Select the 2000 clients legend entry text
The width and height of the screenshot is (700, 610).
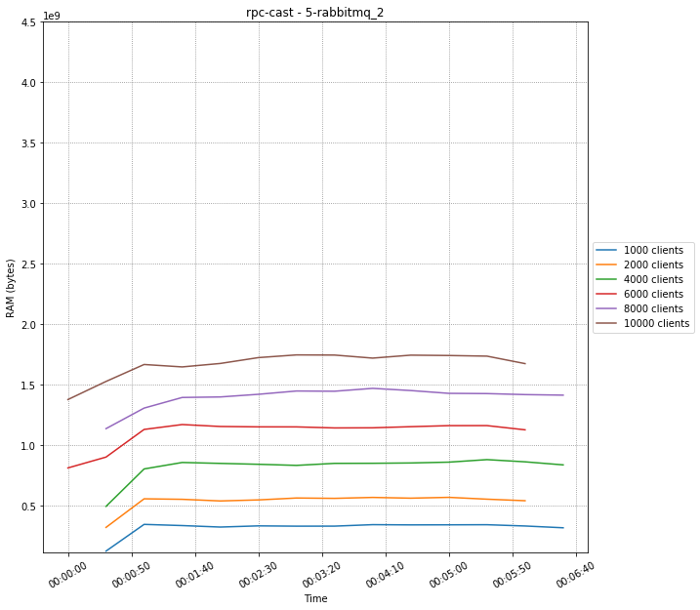(x=653, y=265)
